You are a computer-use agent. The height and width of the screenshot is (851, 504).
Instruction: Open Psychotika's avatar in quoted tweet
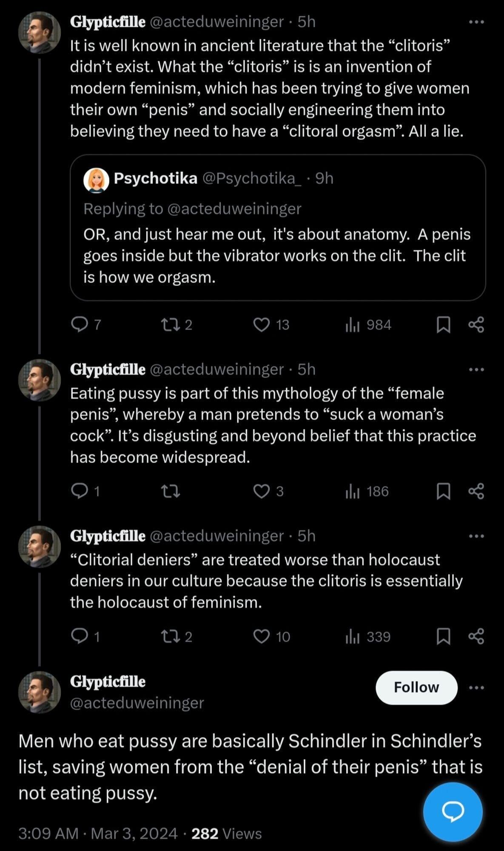click(x=96, y=180)
